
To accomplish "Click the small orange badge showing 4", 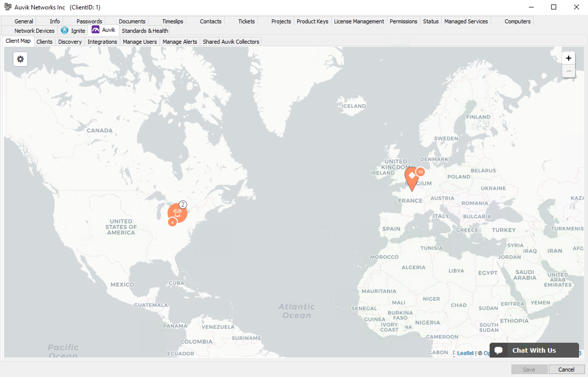I will pos(172,222).
